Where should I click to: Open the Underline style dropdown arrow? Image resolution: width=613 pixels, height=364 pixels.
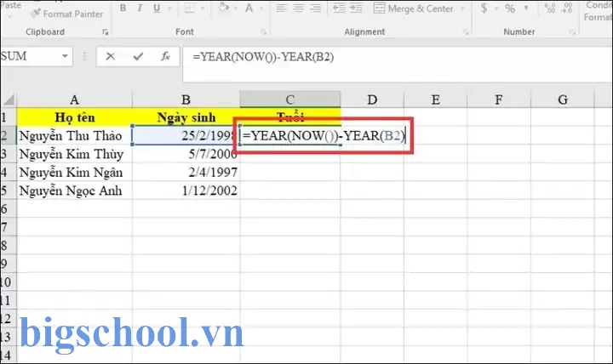coord(169,9)
